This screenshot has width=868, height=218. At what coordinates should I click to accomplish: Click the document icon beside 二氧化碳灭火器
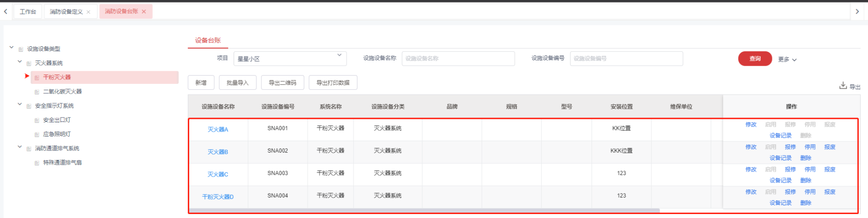pyautogui.click(x=37, y=92)
